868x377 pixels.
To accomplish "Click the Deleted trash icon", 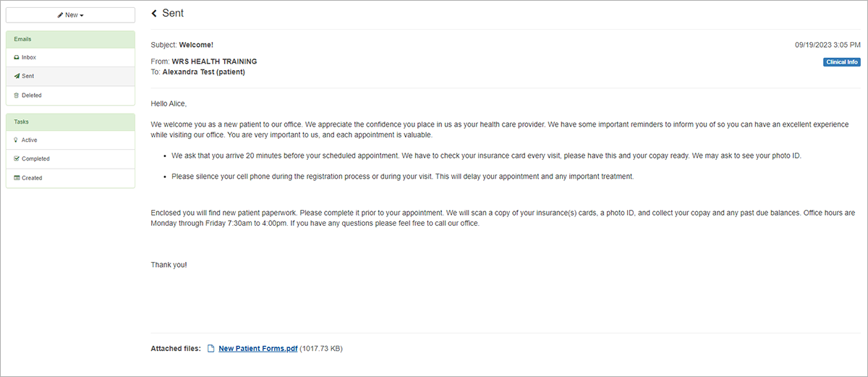I will click(x=17, y=96).
